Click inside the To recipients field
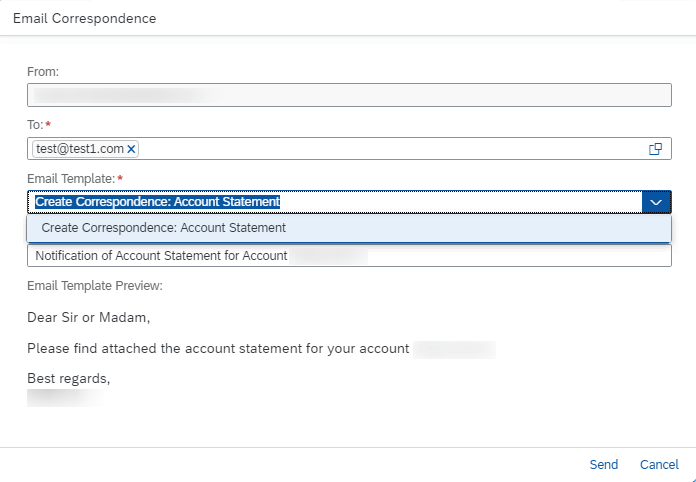The image size is (696, 482). tap(349, 149)
